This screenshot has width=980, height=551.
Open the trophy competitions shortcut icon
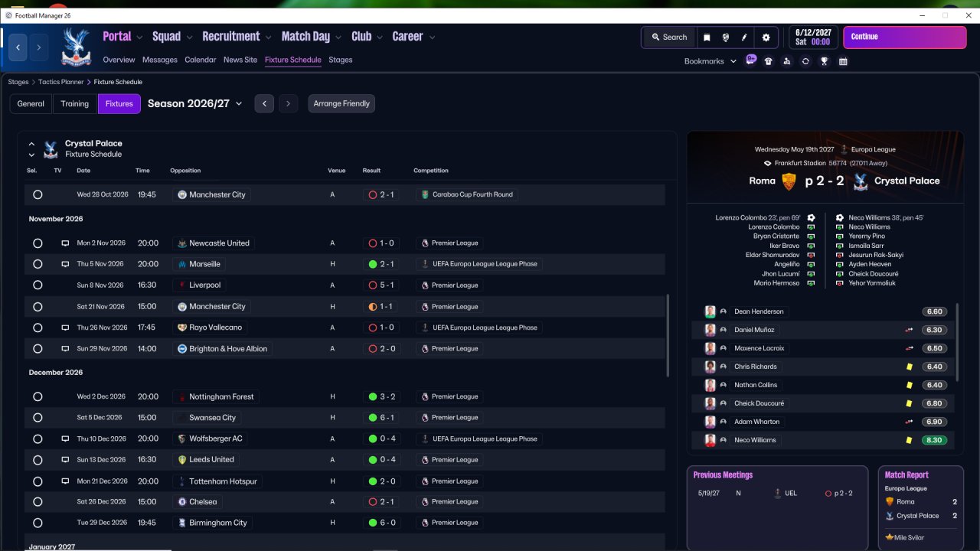point(824,61)
